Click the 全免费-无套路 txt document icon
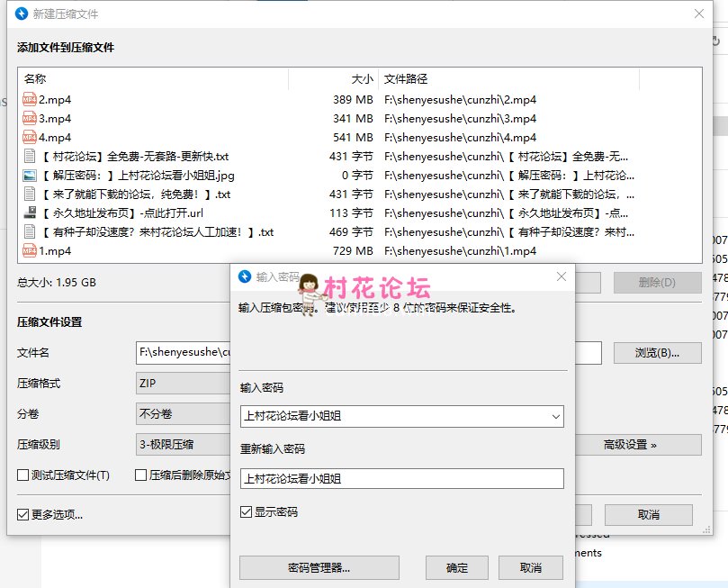 (x=30, y=157)
